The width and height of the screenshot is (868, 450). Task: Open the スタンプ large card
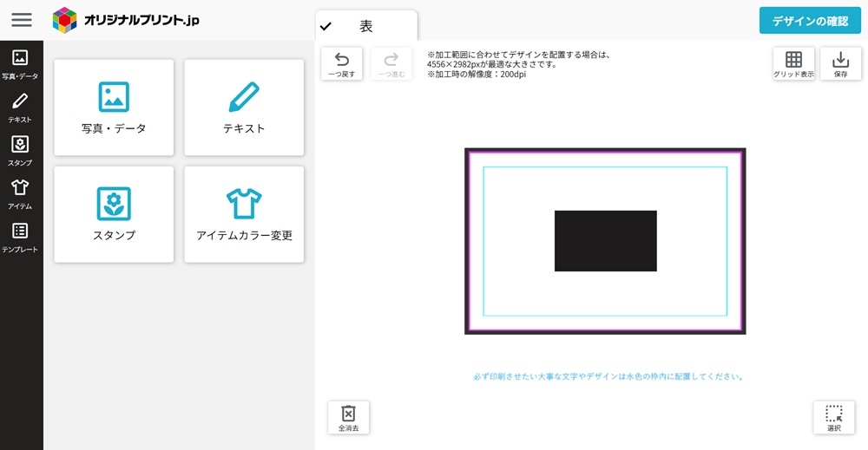coord(114,214)
